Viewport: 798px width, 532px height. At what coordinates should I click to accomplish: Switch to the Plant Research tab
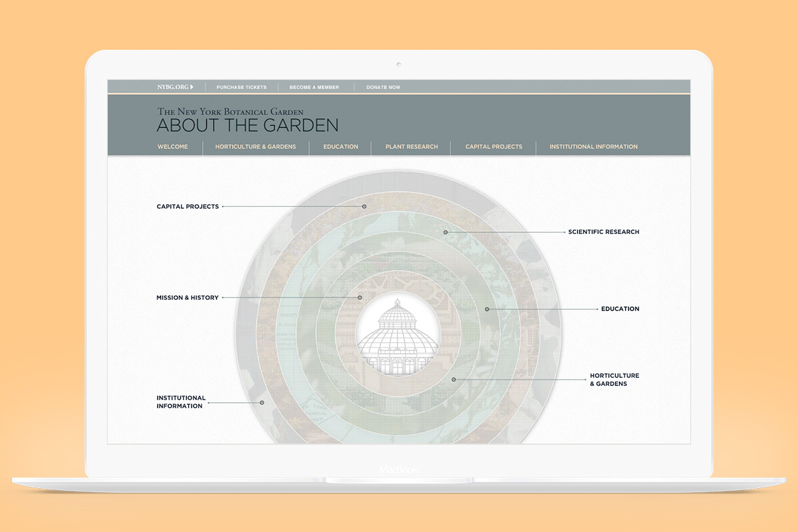pyautogui.click(x=412, y=147)
